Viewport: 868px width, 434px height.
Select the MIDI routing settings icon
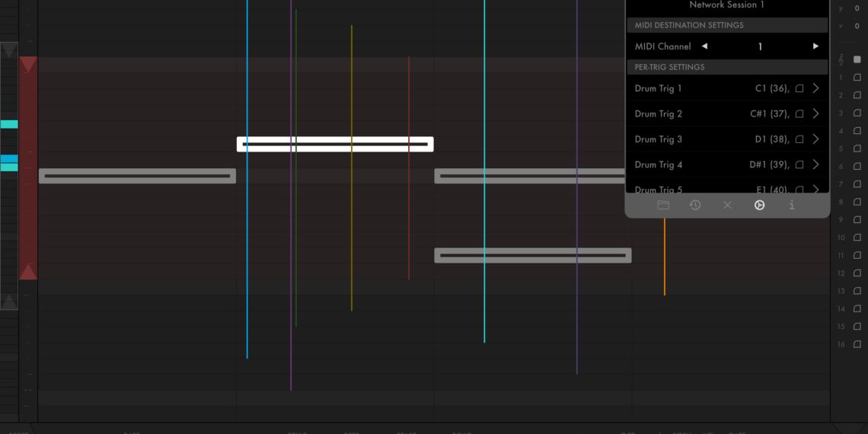pyautogui.click(x=759, y=205)
